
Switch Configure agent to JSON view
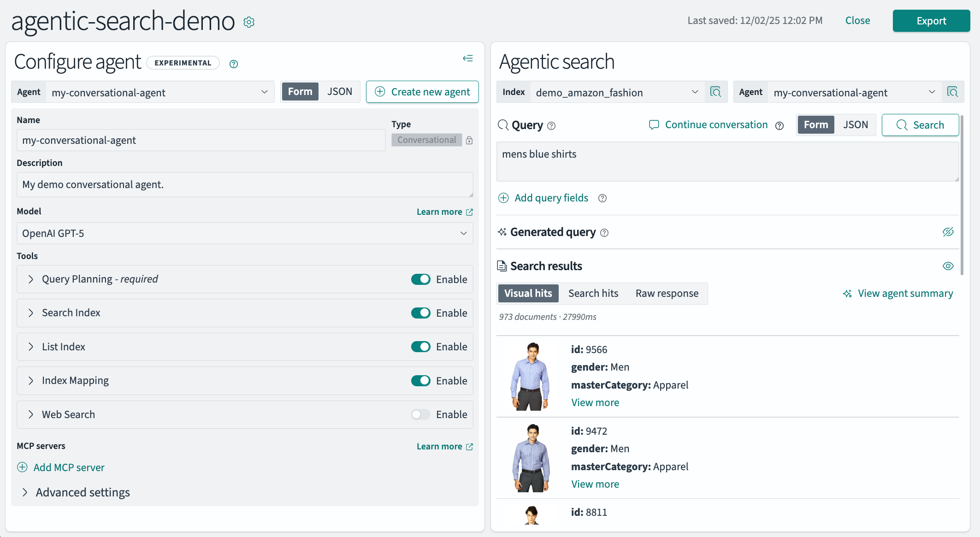click(x=340, y=91)
